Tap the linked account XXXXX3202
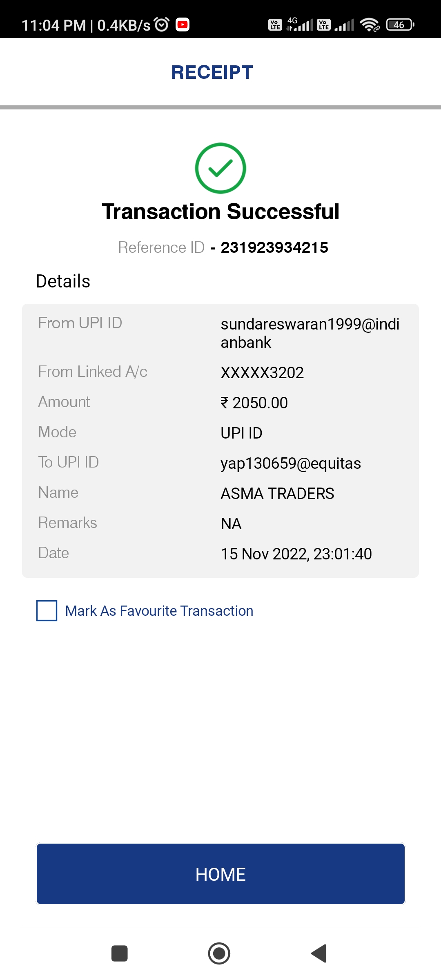Image resolution: width=441 pixels, height=980 pixels. click(262, 373)
